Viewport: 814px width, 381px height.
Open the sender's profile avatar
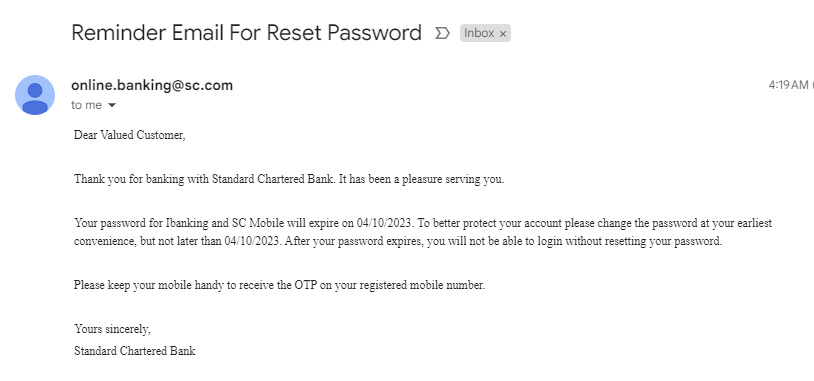coord(35,95)
